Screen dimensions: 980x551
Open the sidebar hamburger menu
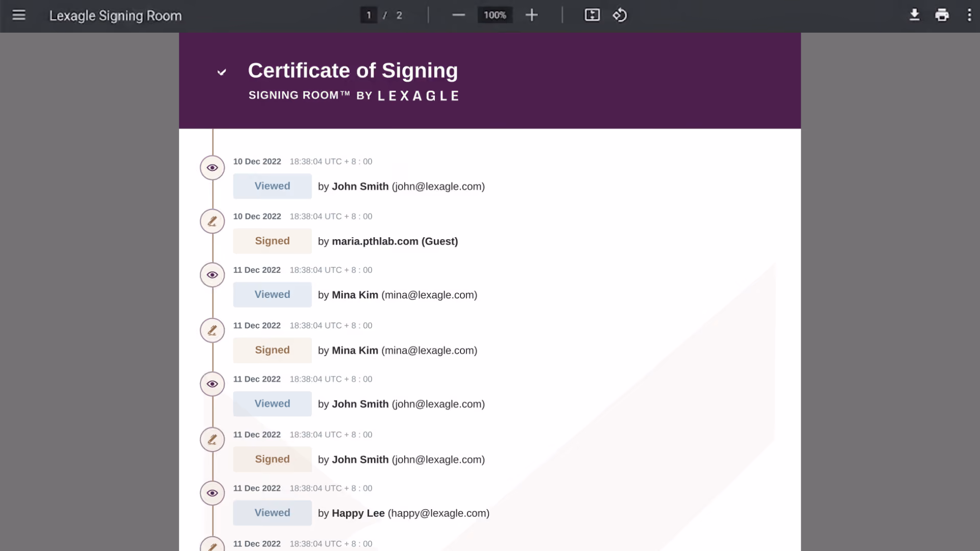point(19,15)
